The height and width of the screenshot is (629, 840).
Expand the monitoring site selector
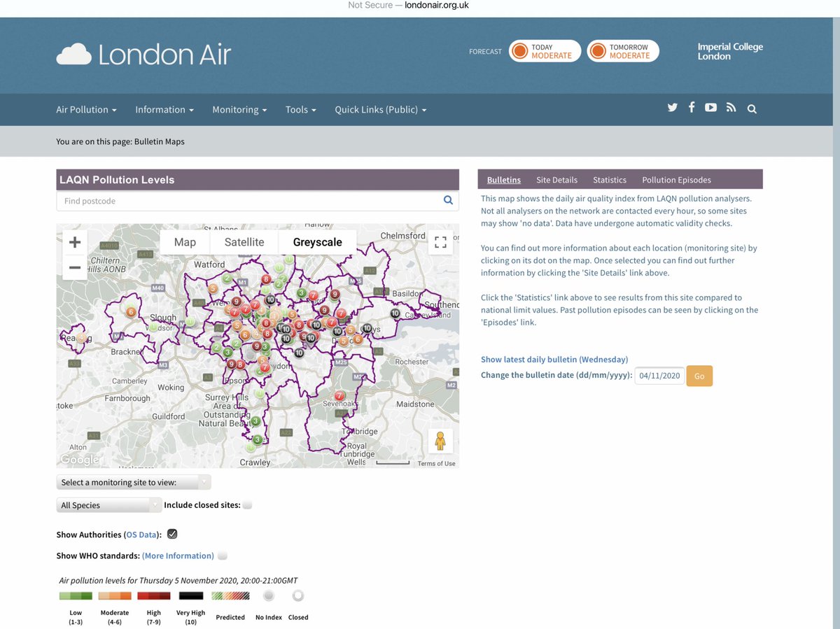(x=133, y=482)
